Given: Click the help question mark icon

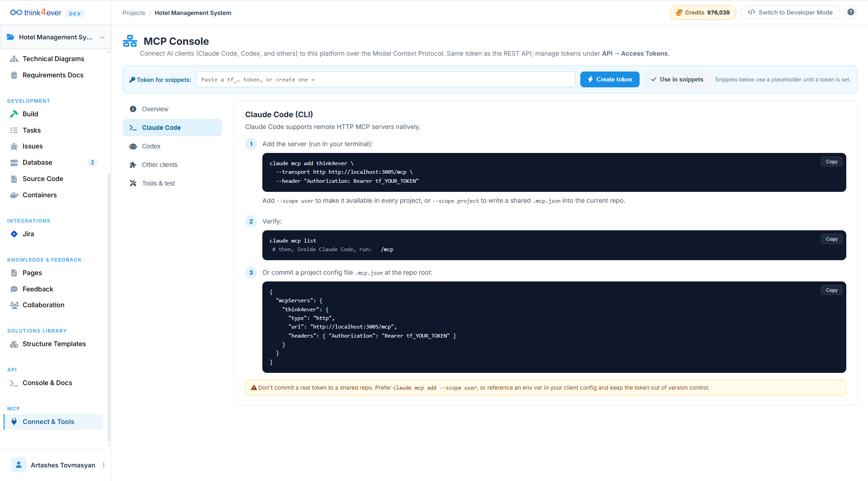Looking at the screenshot, I should tap(851, 12).
